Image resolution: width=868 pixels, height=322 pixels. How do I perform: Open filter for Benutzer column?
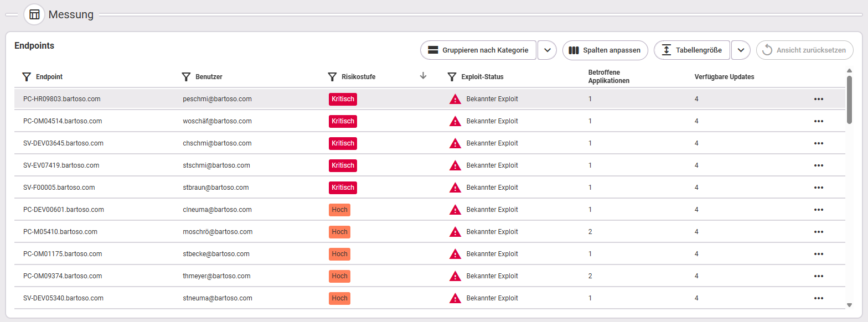click(x=186, y=77)
